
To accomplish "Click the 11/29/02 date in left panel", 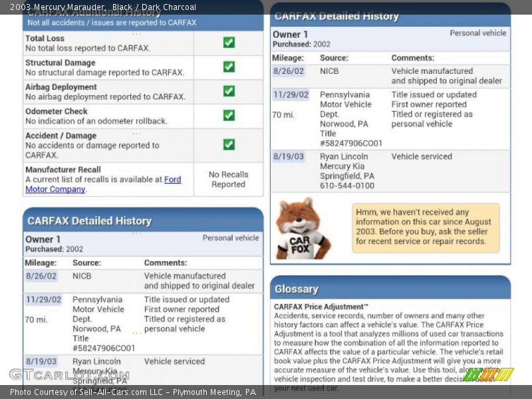I will pos(43,300).
